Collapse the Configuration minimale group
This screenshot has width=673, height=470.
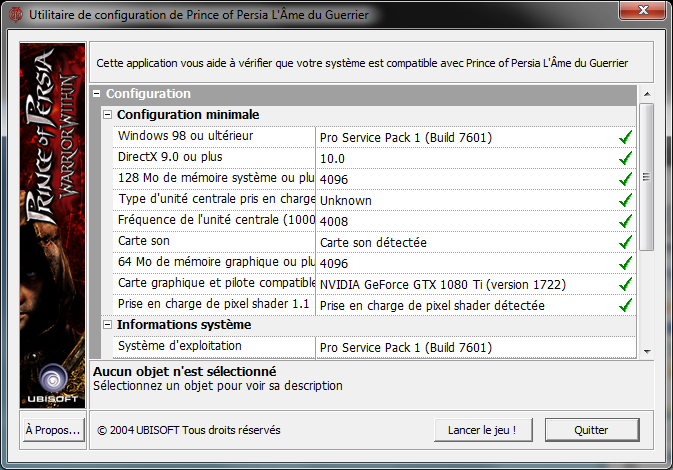coord(107,115)
